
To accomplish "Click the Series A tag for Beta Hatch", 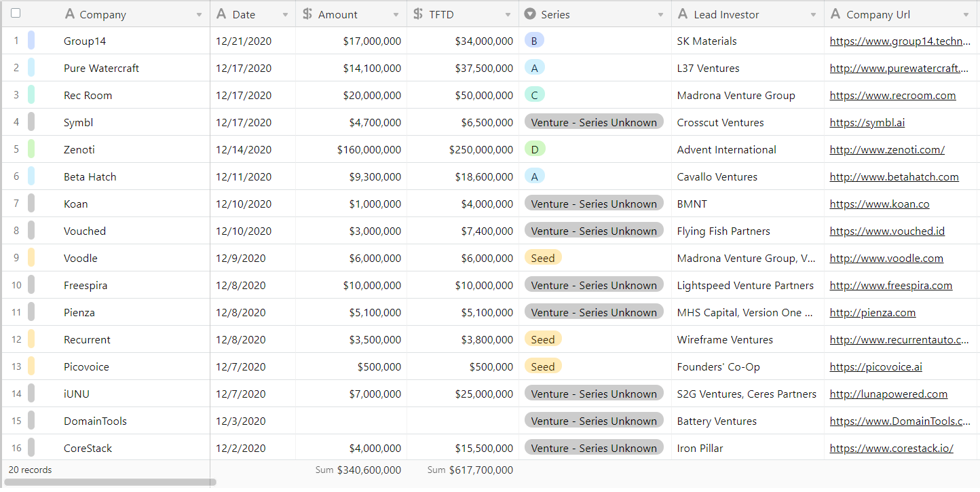I will 535,176.
